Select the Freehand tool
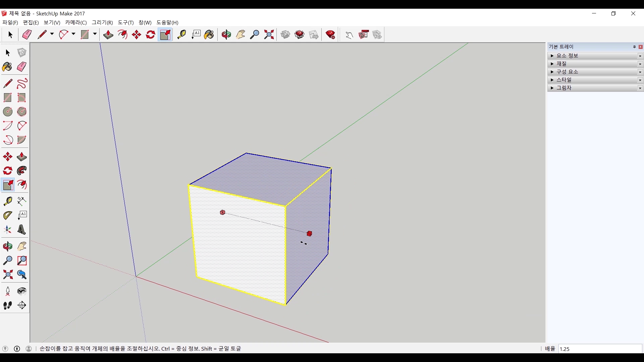This screenshot has width=644, height=362. [x=21, y=83]
